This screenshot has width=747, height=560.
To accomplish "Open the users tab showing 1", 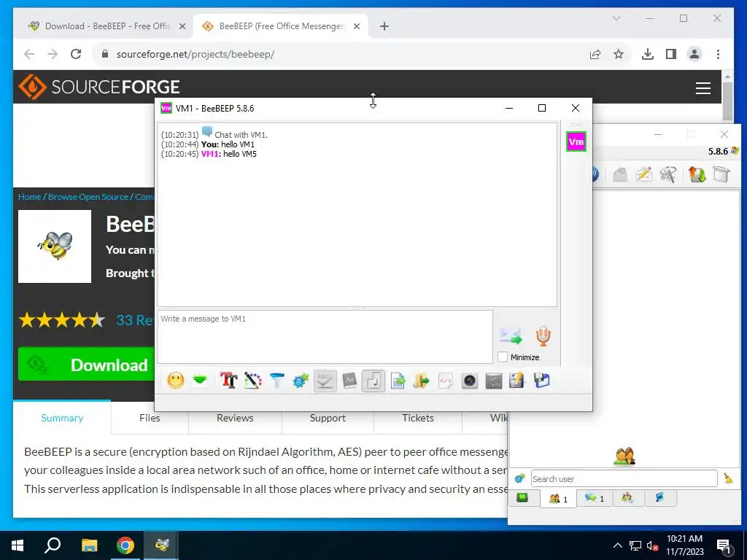I will pyautogui.click(x=558, y=499).
